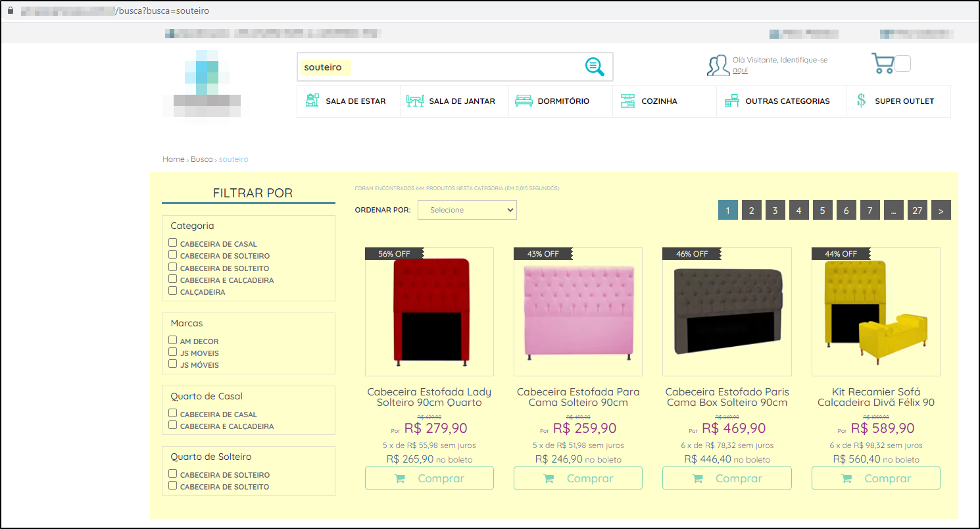Viewport: 980px width, 529px height.
Task: Click the 46% OFF discount badge
Action: click(692, 253)
